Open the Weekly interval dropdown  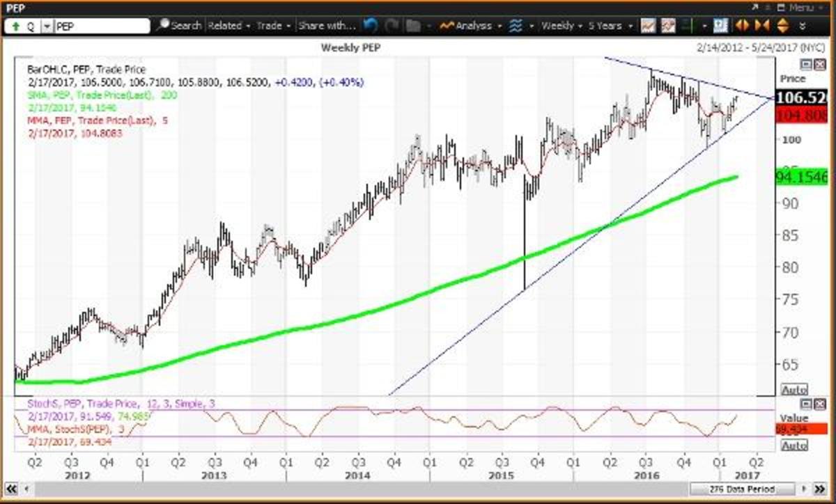click(x=562, y=26)
